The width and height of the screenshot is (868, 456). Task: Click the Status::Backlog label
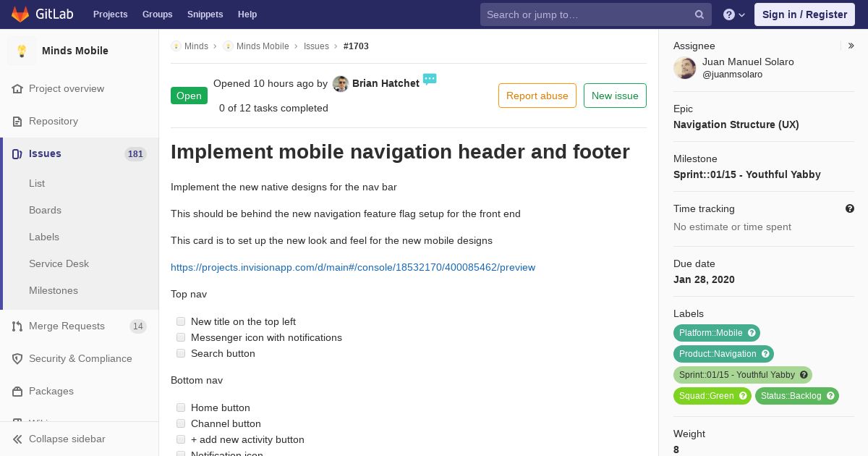tap(791, 396)
